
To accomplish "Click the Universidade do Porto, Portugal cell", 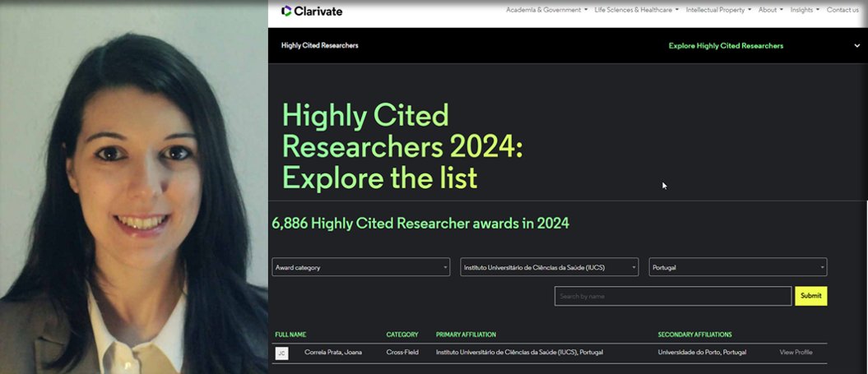I will point(702,353).
